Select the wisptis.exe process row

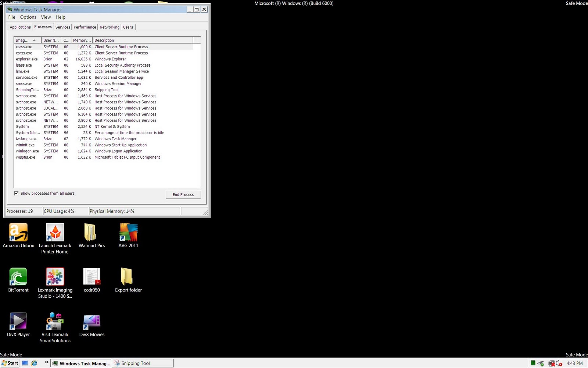[x=104, y=157]
